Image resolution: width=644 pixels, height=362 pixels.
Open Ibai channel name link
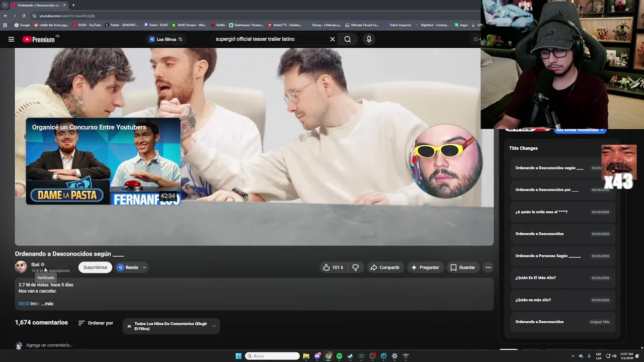[x=35, y=264]
